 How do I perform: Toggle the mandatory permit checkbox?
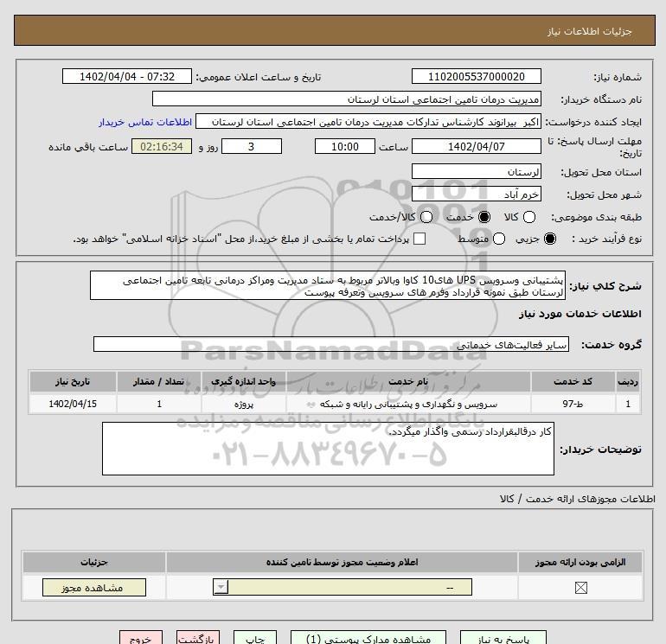(580, 588)
